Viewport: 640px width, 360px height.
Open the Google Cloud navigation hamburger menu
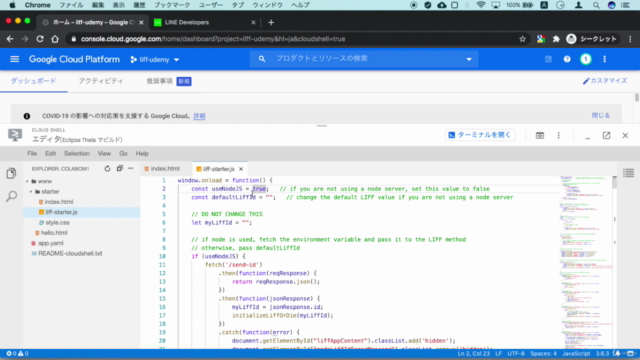[15, 60]
